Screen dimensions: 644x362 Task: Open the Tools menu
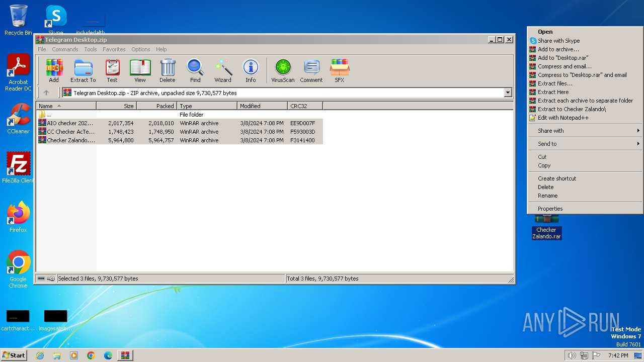(x=91, y=49)
